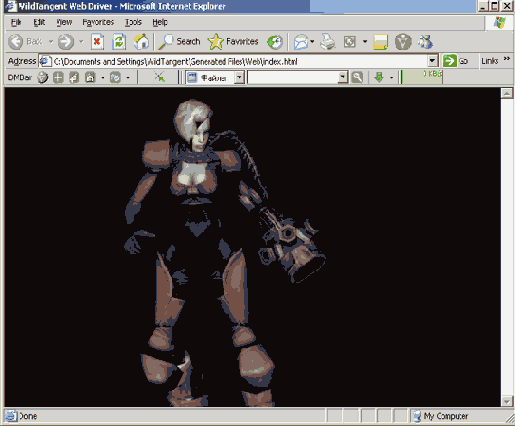Click the page icon in address bar
The image size is (515, 426).
[45, 61]
